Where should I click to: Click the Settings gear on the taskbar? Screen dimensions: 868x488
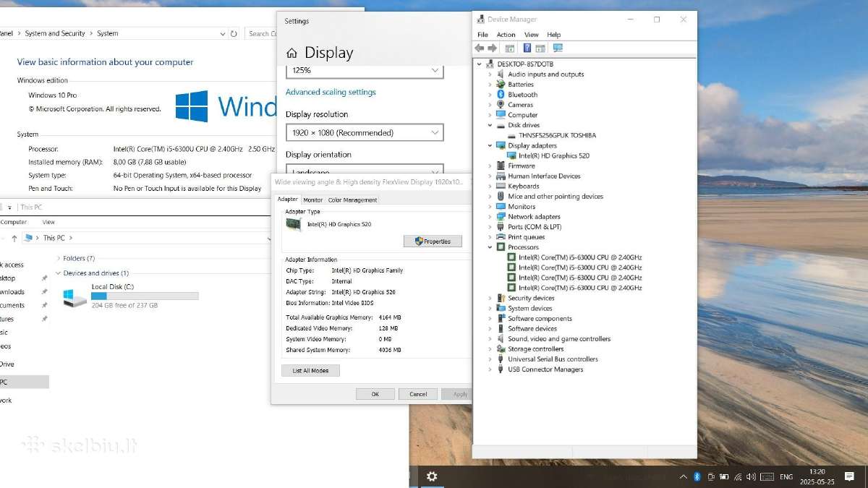click(432, 476)
